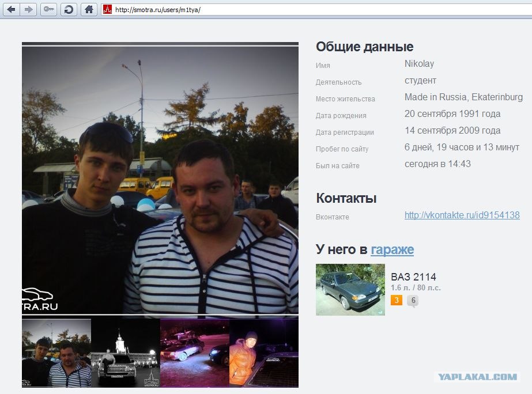Open the ВАЗ 2114 car title

[413, 276]
